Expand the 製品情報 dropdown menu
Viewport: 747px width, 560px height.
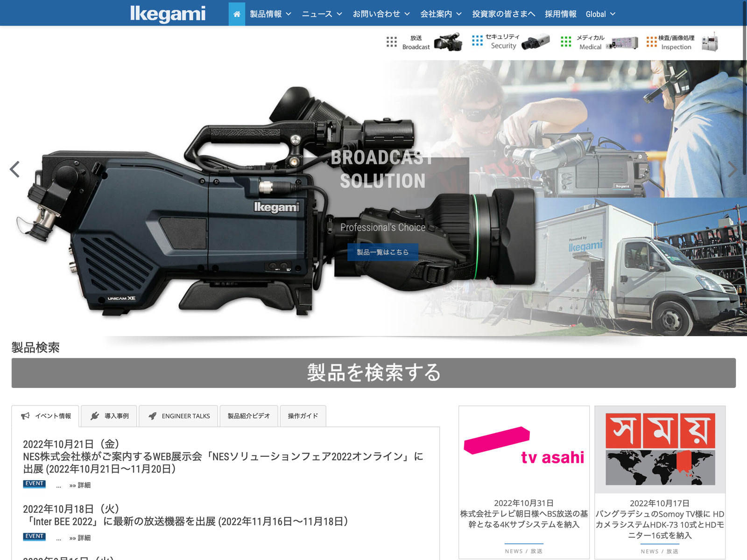(270, 14)
